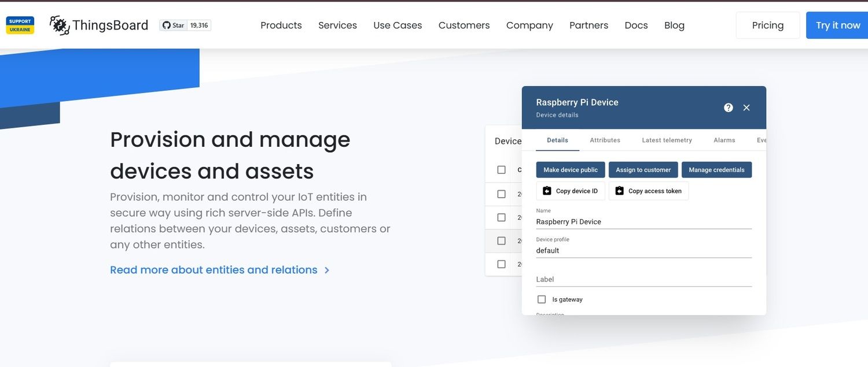This screenshot has width=868, height=367.
Task: Click the Pricing button
Action: coord(768,25)
